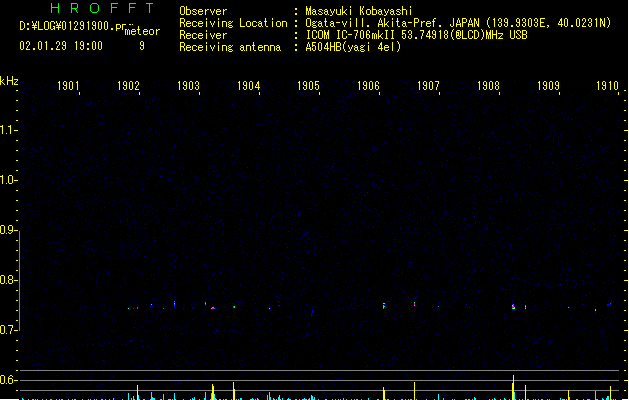
Task: Click the bright meteor echo after 1908
Action: point(513,306)
